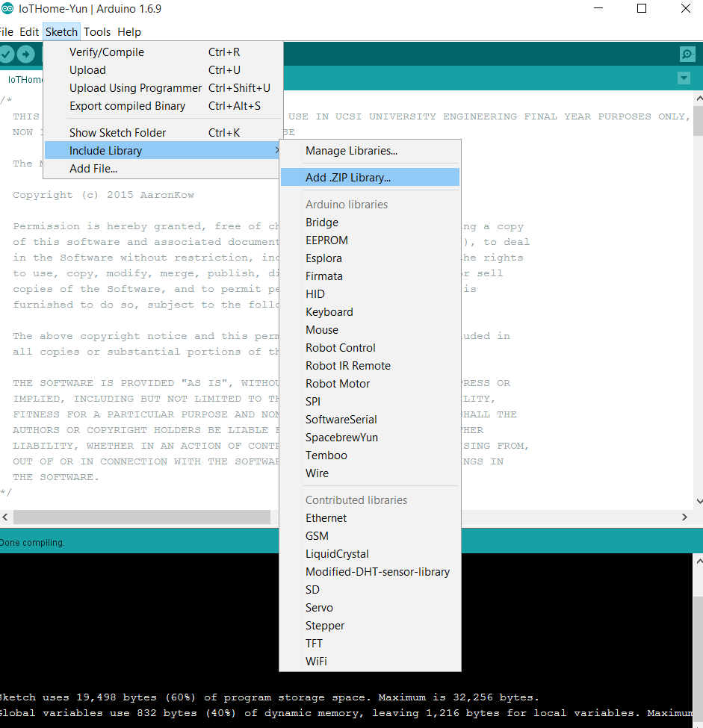Include the SD library
This screenshot has height=728, width=703.
370,590
